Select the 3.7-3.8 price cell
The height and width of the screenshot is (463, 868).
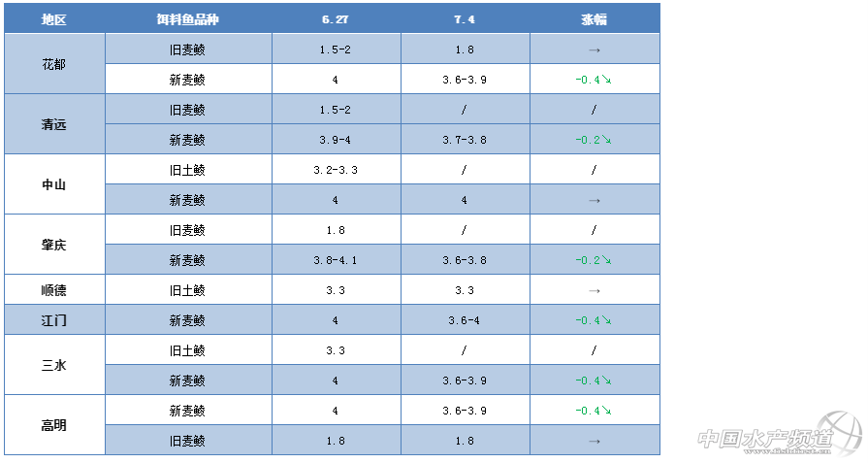pyautogui.click(x=465, y=140)
